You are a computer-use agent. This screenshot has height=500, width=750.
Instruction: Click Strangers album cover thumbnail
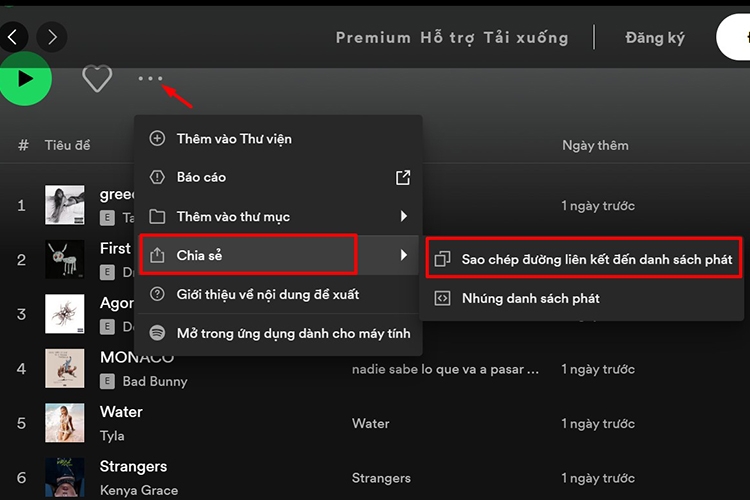click(65, 478)
